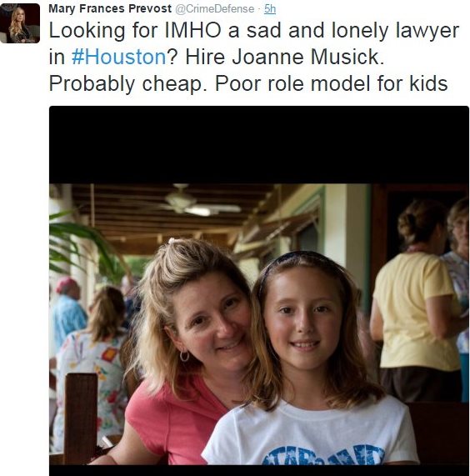Click the wooden chair back in the photo

click(x=80, y=419)
